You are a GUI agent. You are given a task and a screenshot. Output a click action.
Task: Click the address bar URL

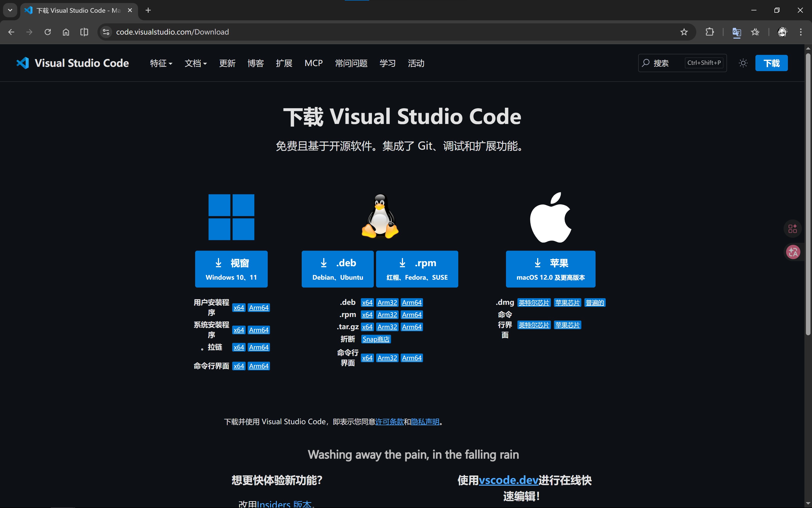pos(173,32)
